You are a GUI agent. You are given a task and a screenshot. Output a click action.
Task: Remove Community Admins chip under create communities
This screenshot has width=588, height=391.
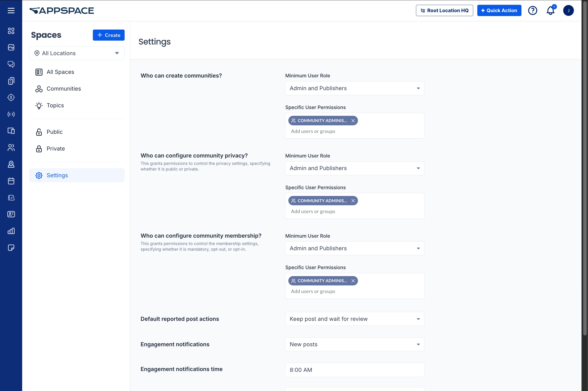tap(353, 121)
